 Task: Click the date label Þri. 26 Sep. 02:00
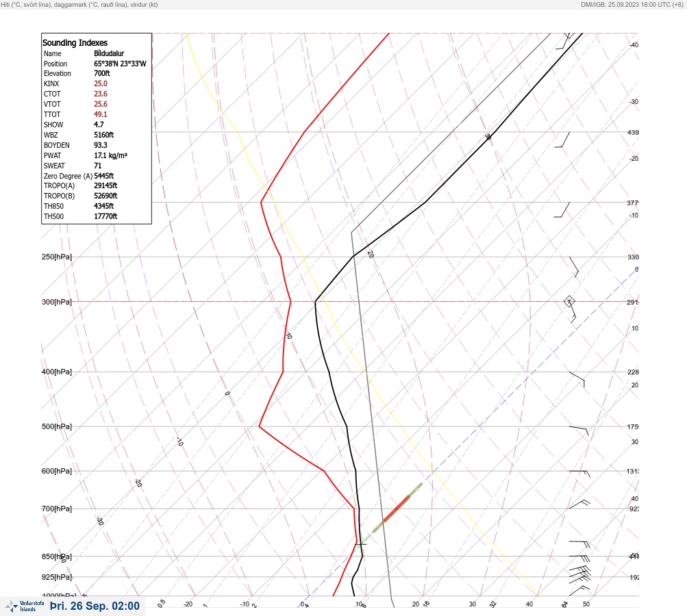(x=95, y=606)
